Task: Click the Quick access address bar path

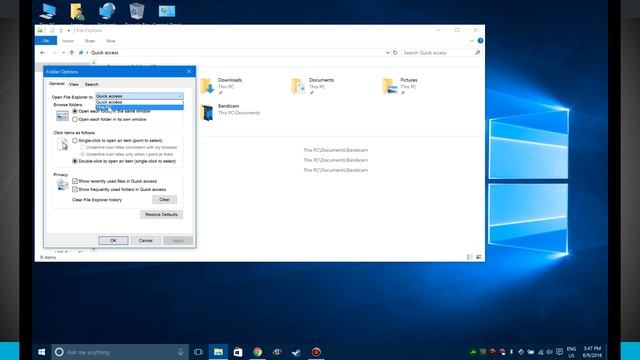Action: coord(105,53)
